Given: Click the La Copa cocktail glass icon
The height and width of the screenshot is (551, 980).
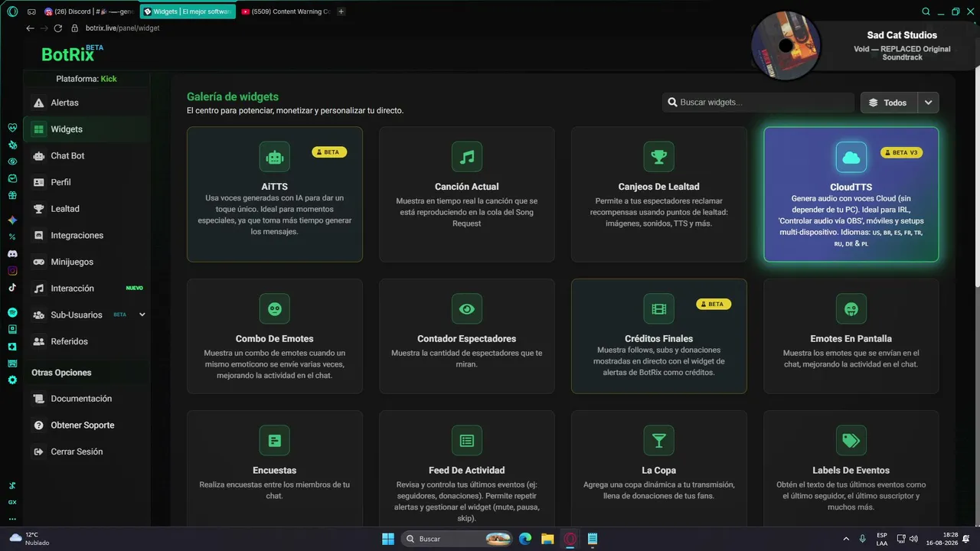Looking at the screenshot, I should pyautogui.click(x=659, y=441).
